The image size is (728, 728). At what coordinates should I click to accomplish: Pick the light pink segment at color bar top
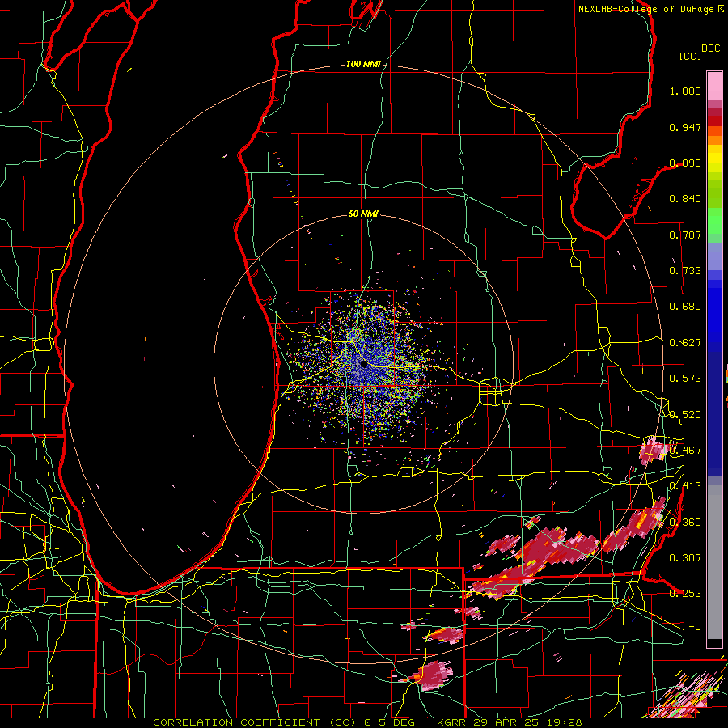[x=714, y=86]
